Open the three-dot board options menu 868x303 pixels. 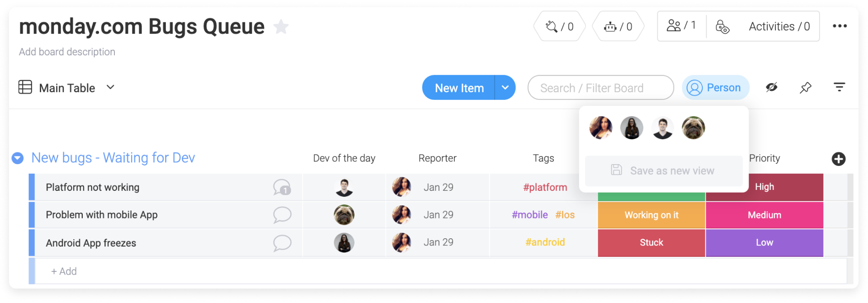click(840, 26)
